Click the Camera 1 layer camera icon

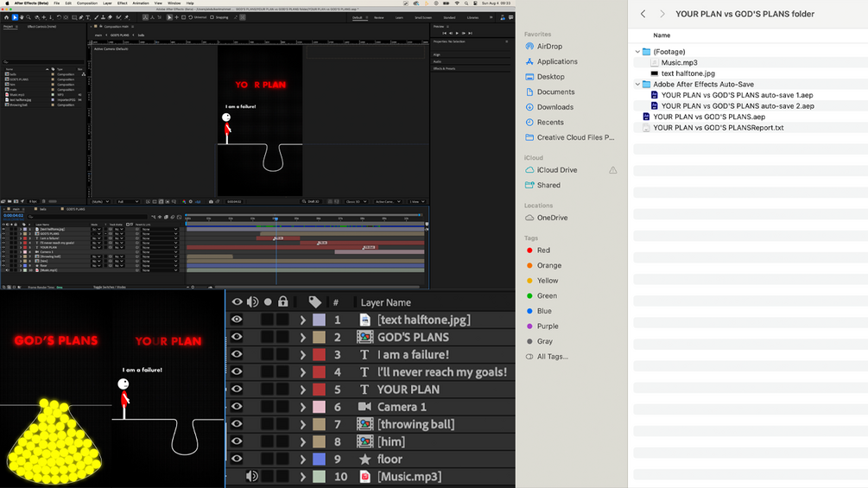coord(364,407)
